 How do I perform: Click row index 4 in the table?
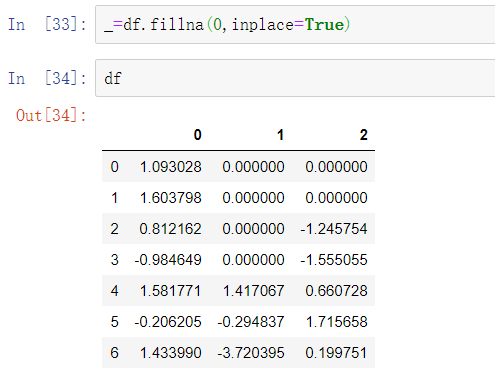(x=114, y=291)
